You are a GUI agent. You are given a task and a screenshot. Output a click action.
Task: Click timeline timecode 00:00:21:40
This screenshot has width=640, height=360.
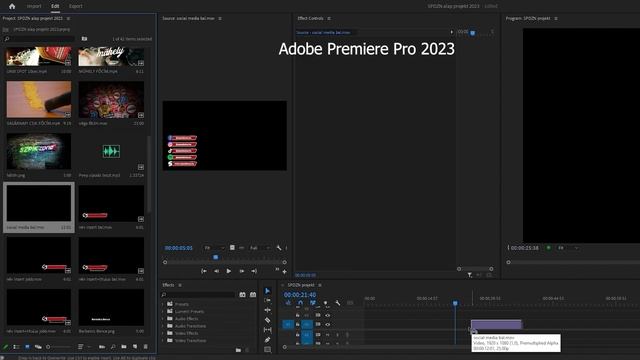tap(300, 295)
